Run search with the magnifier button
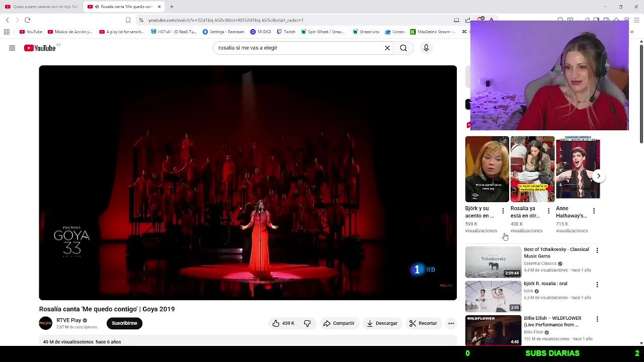Viewport: 644px width, 362px height. click(404, 48)
